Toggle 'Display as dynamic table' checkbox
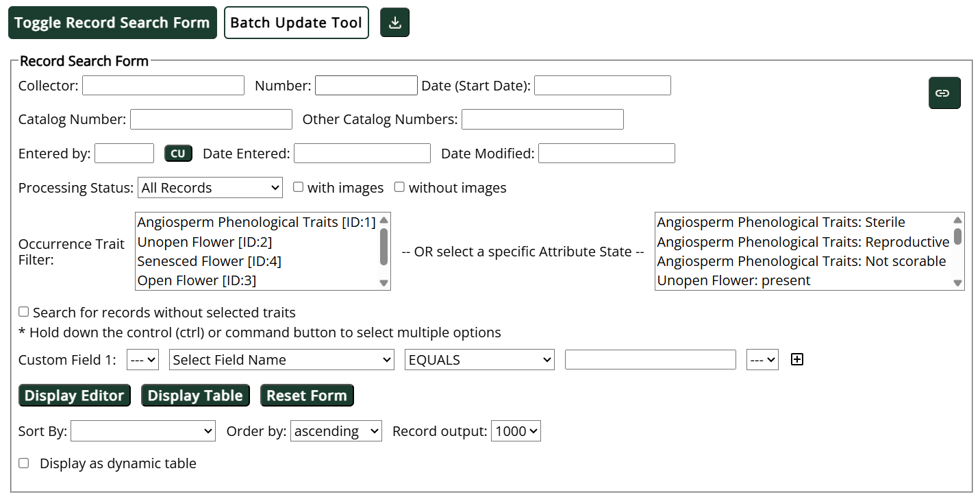Screen dimensions: 980x497 (23, 463)
